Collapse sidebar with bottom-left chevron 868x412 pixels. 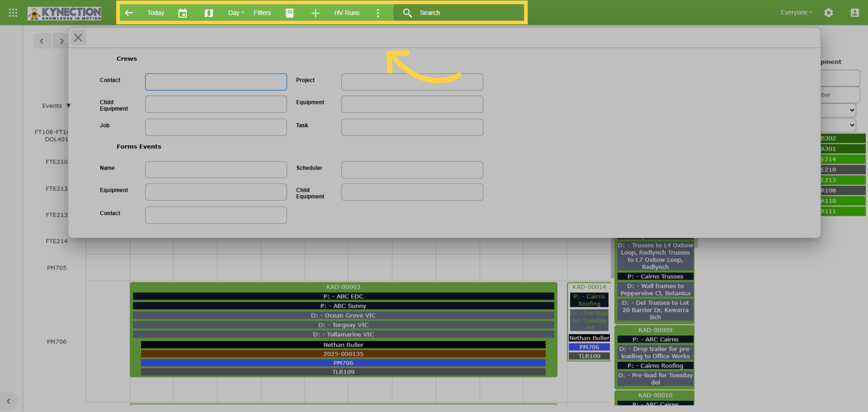coord(9,401)
